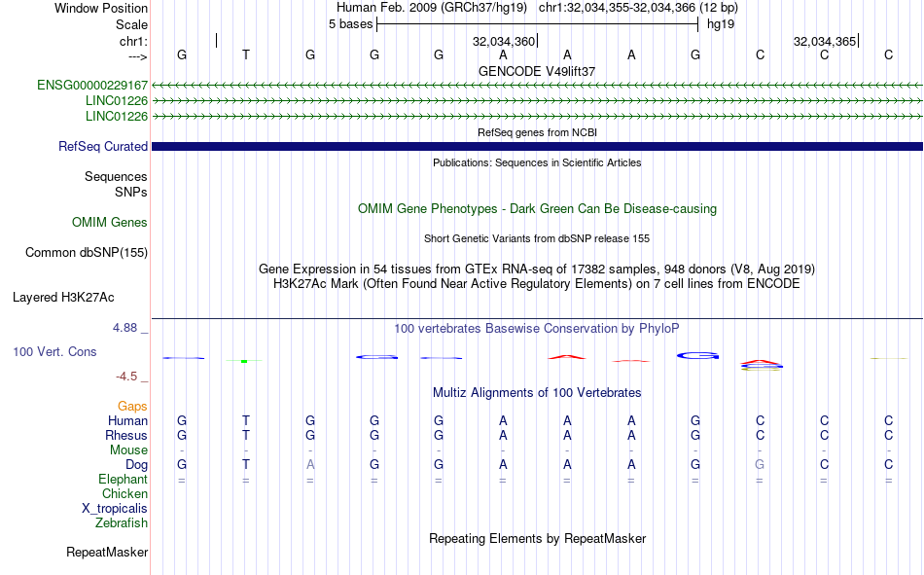
Task: Click the ENSG00000229167 left-pointing arrow track
Action: click(x=537, y=86)
